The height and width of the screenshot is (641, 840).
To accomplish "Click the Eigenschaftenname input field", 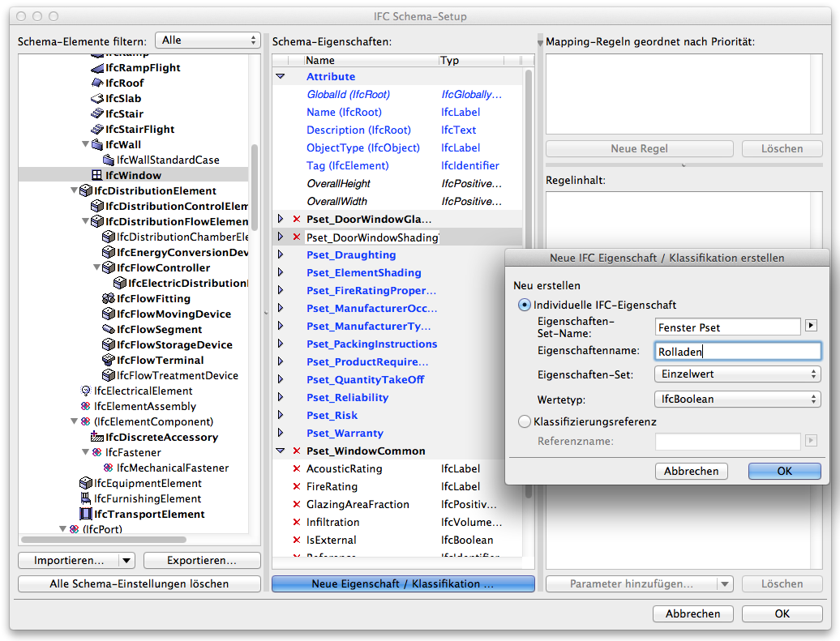I will pos(737,351).
